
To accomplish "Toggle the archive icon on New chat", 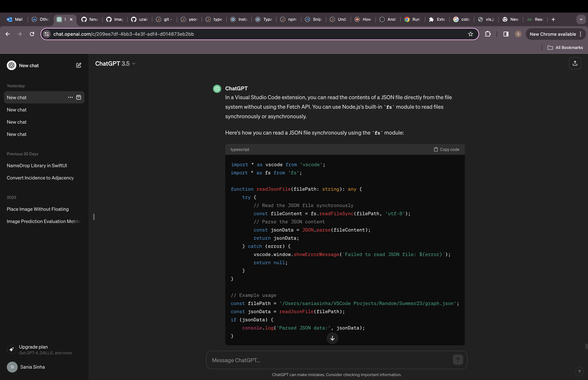I will 79,97.
